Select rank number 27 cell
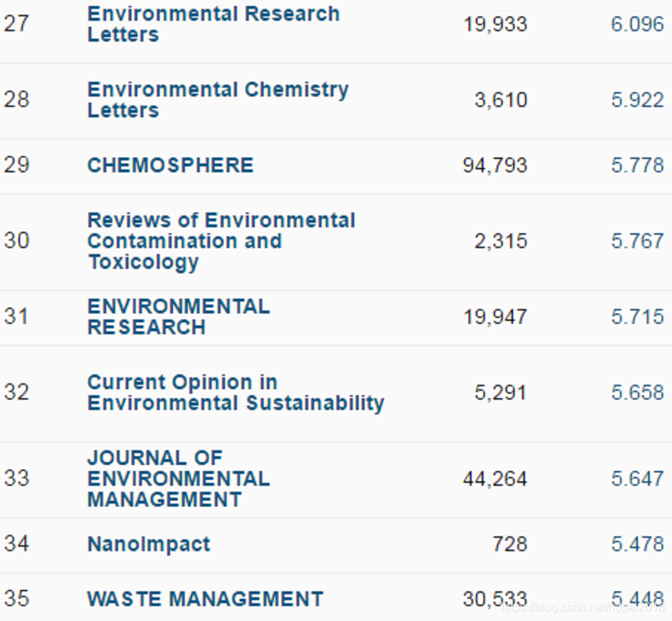The height and width of the screenshot is (621, 672). (x=17, y=24)
